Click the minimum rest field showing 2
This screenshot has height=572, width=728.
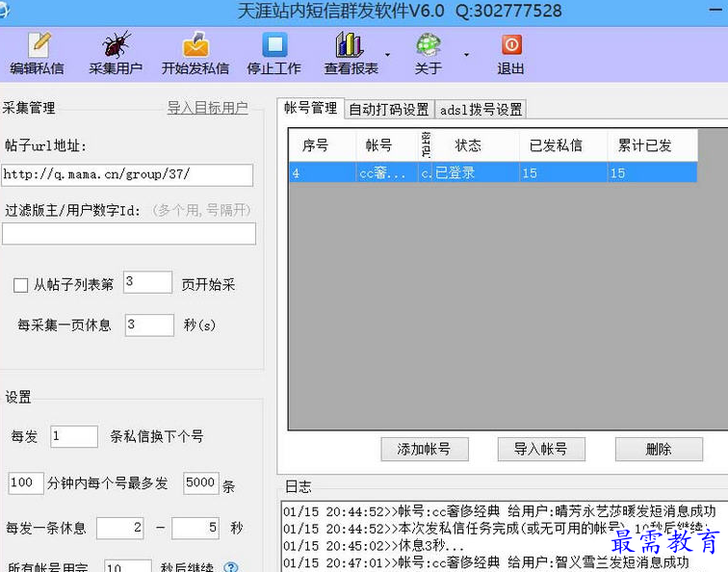(120, 528)
